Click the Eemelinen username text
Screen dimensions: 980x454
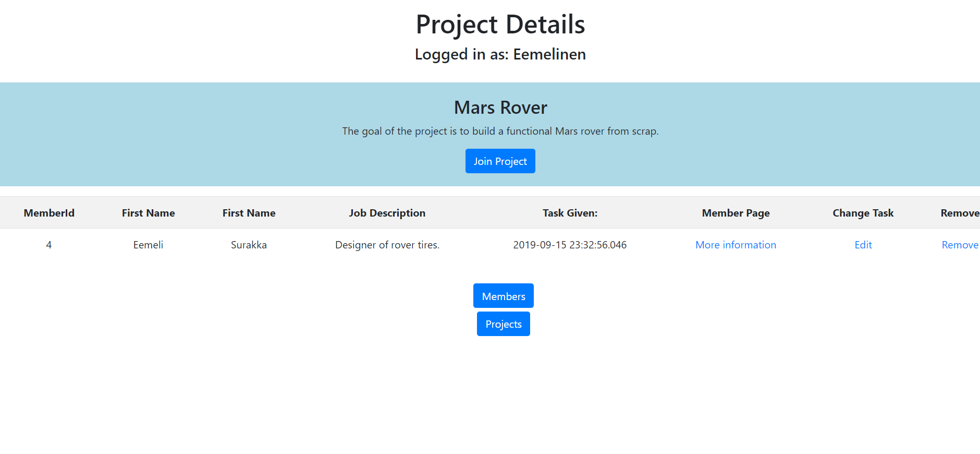click(549, 54)
